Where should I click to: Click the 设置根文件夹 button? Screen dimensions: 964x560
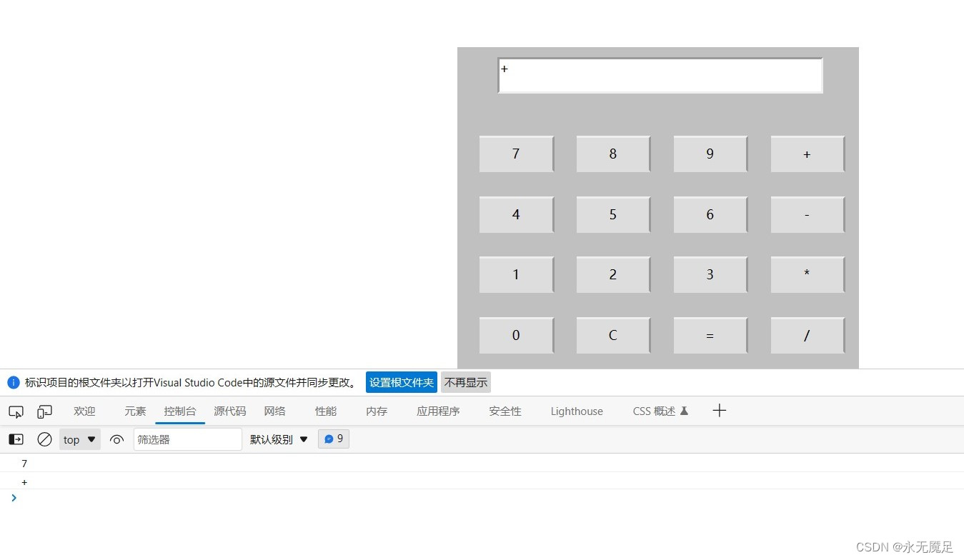pos(402,382)
